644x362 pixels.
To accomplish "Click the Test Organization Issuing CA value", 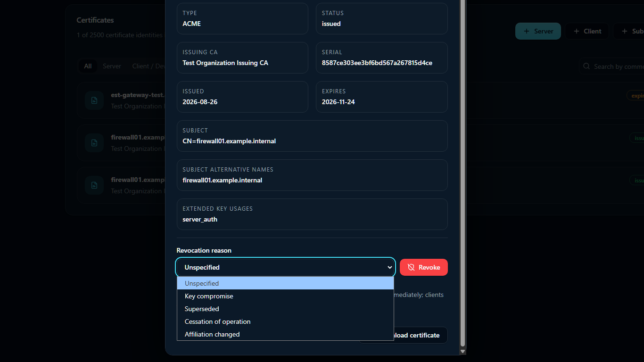I will [x=225, y=63].
